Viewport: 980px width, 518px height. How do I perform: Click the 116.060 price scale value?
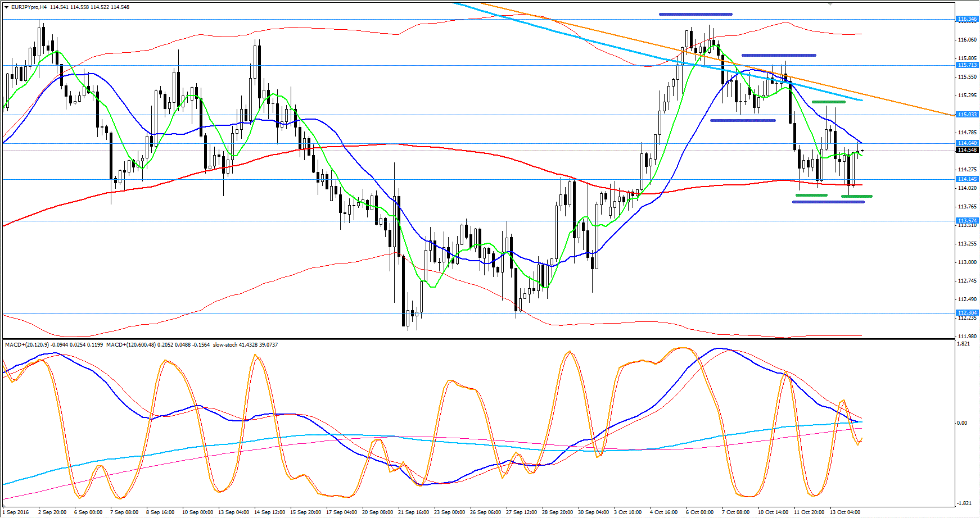pyautogui.click(x=967, y=40)
